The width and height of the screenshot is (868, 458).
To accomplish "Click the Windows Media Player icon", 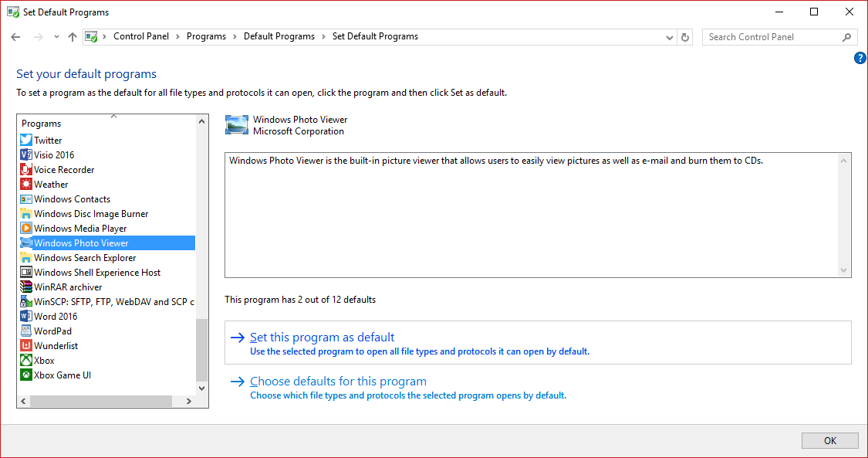I will pyautogui.click(x=26, y=228).
